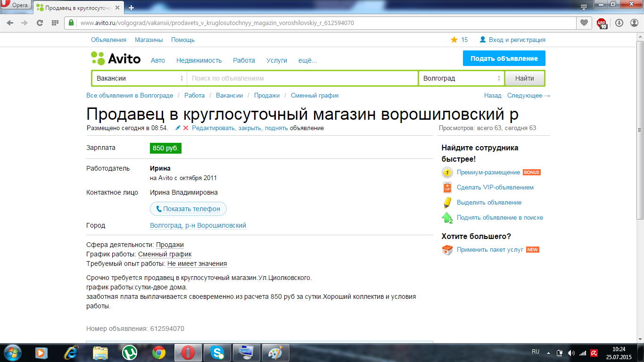Click the favorites star icon
Screen dimensions: 644x362
[454, 40]
